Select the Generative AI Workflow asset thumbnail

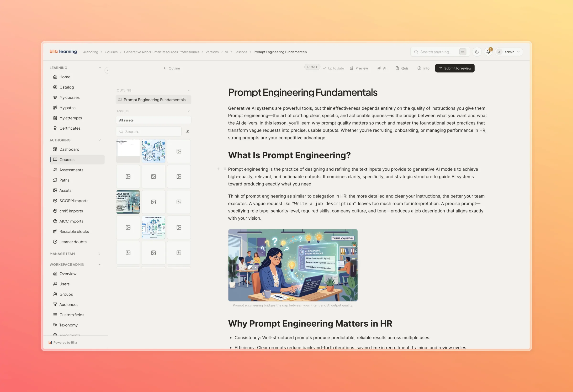[x=153, y=227]
